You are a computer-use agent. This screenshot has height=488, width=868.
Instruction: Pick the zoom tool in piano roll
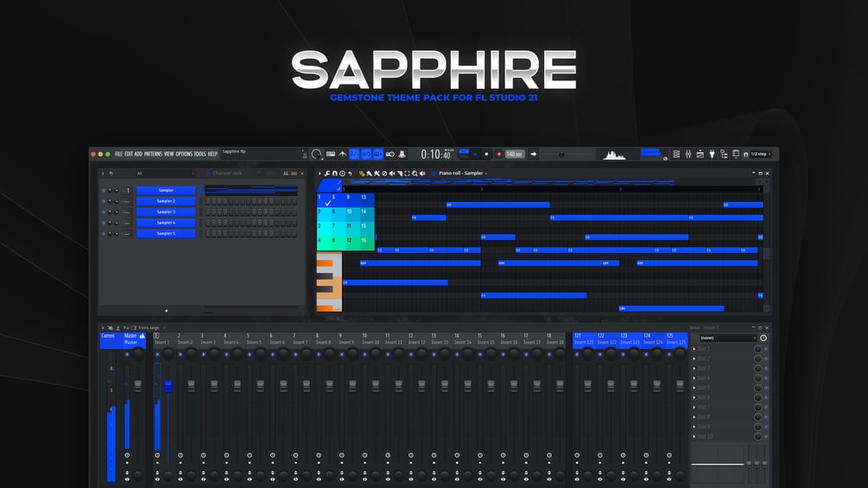tap(415, 174)
